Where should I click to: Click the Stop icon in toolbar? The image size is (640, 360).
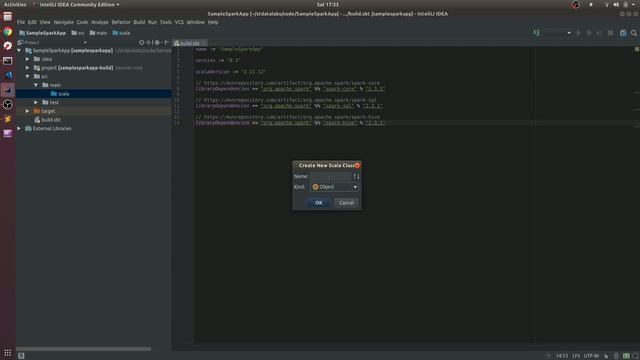click(610, 33)
